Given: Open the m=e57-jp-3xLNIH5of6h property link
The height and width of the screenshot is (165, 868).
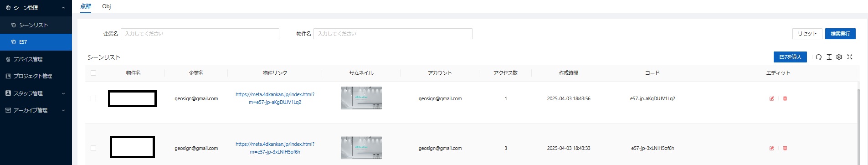Looking at the screenshot, I should pyautogui.click(x=275, y=148).
